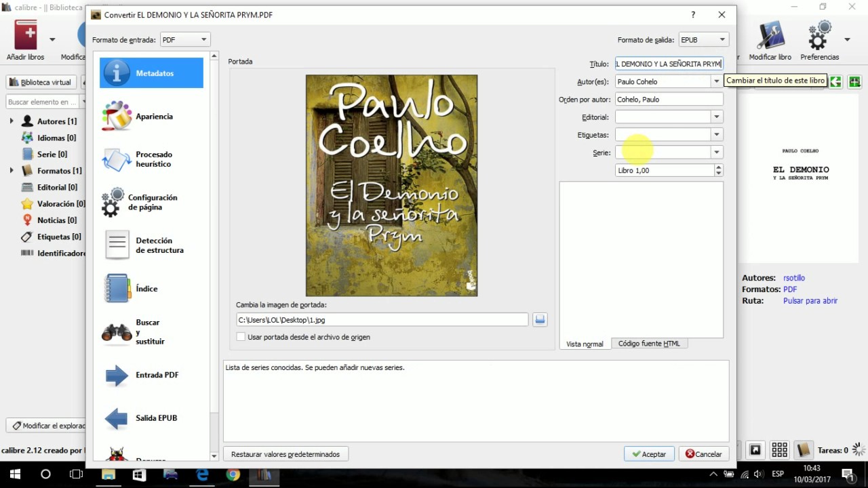Increase Libro series number stepper
This screenshot has height=488, width=868.
tap(719, 167)
